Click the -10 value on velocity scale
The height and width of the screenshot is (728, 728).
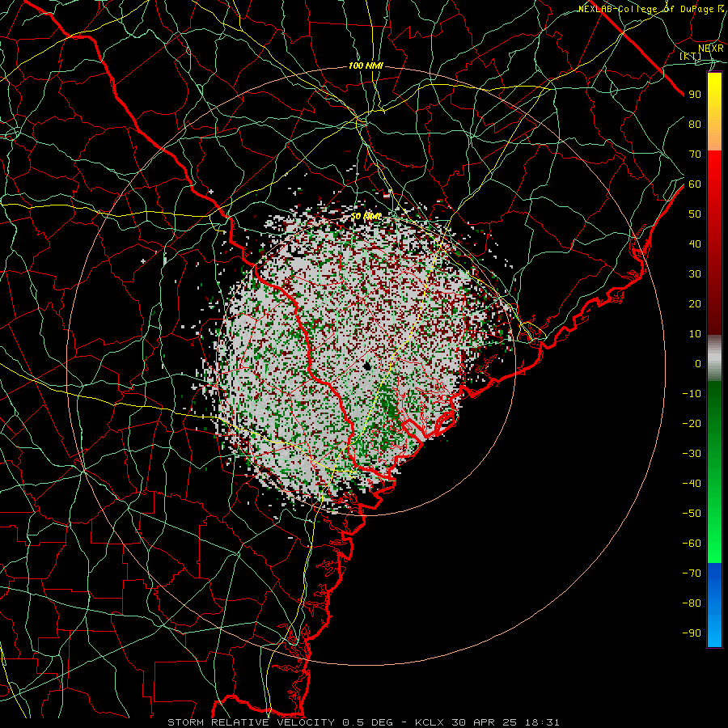click(x=692, y=394)
